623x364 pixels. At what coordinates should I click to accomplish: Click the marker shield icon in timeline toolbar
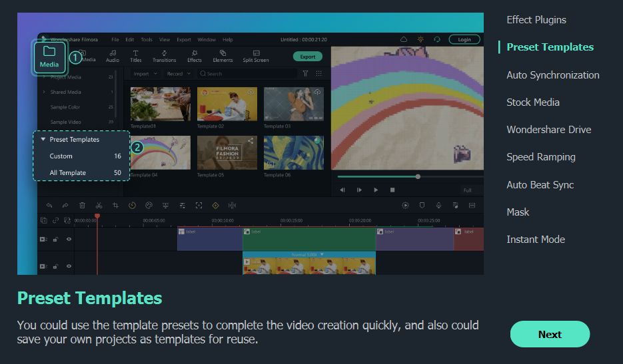tap(422, 205)
